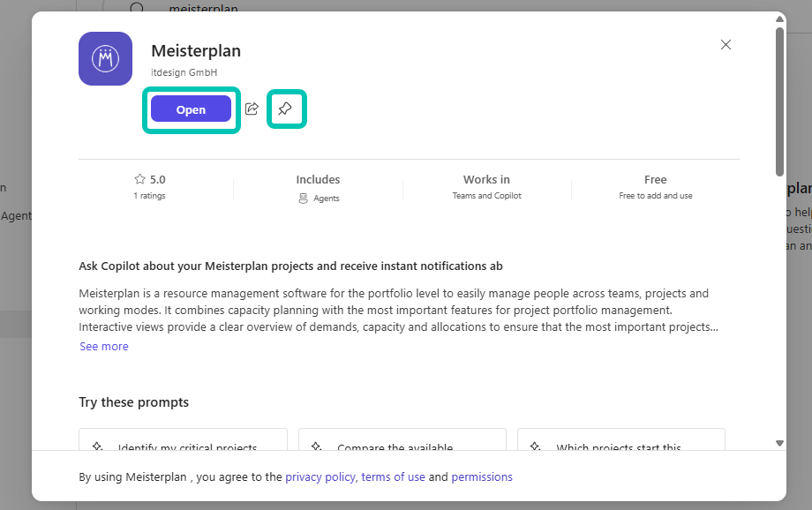Click the Meisterplan app logo

pos(106,58)
